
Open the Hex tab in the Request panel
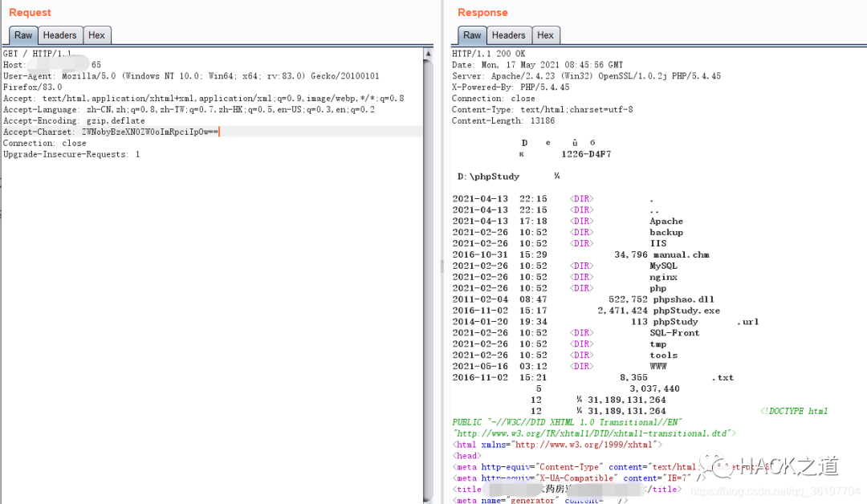(97, 35)
